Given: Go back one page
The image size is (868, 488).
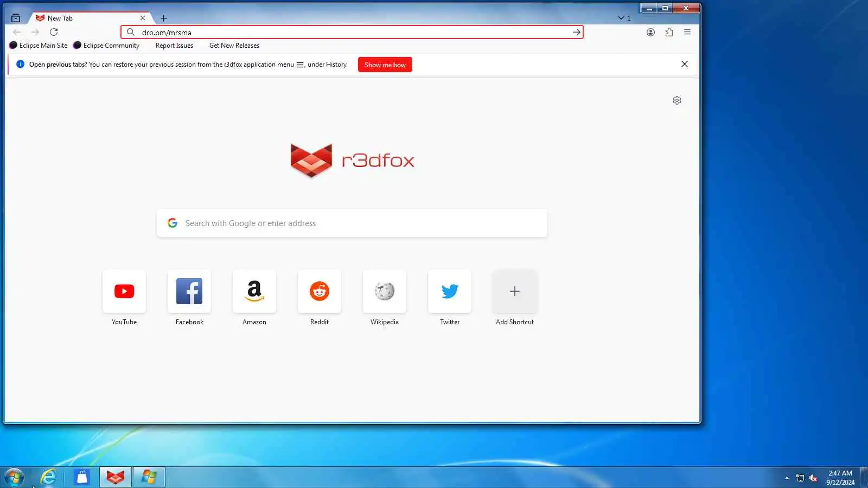Looking at the screenshot, I should [17, 32].
